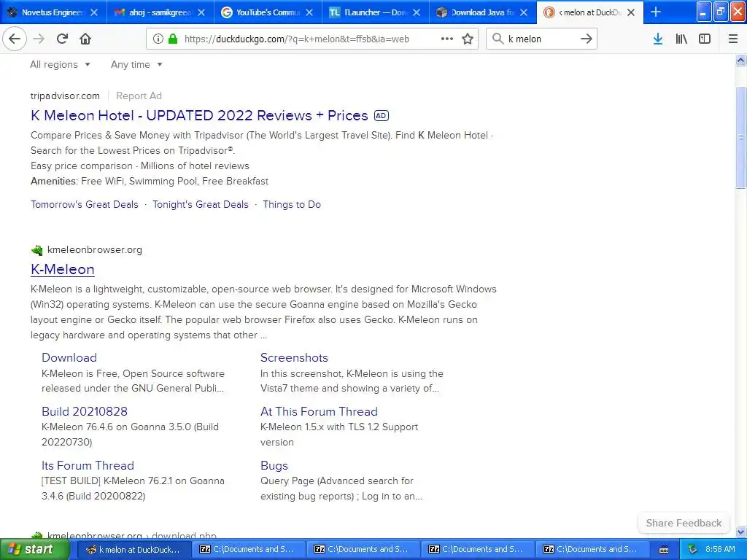Close the Novetus Engineer tab
747x560 pixels.
coord(94,12)
